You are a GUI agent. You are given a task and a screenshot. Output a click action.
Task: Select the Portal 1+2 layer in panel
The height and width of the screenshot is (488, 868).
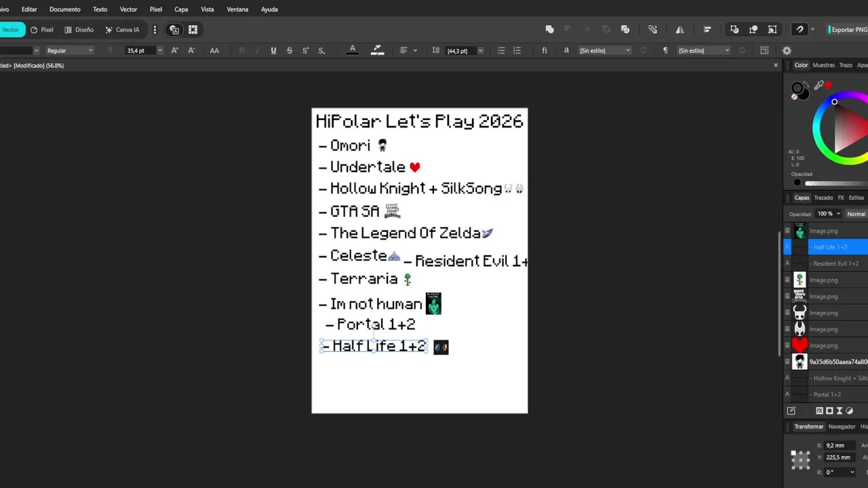[x=826, y=394]
